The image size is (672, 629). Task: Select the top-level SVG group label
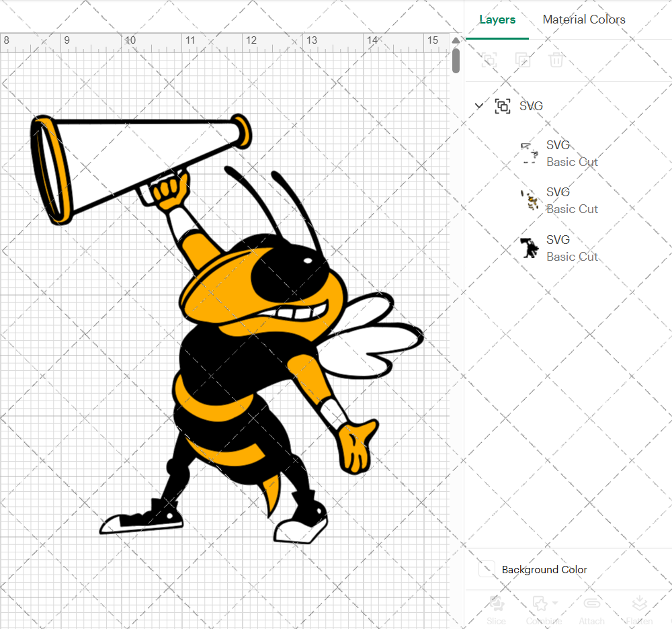[531, 106]
